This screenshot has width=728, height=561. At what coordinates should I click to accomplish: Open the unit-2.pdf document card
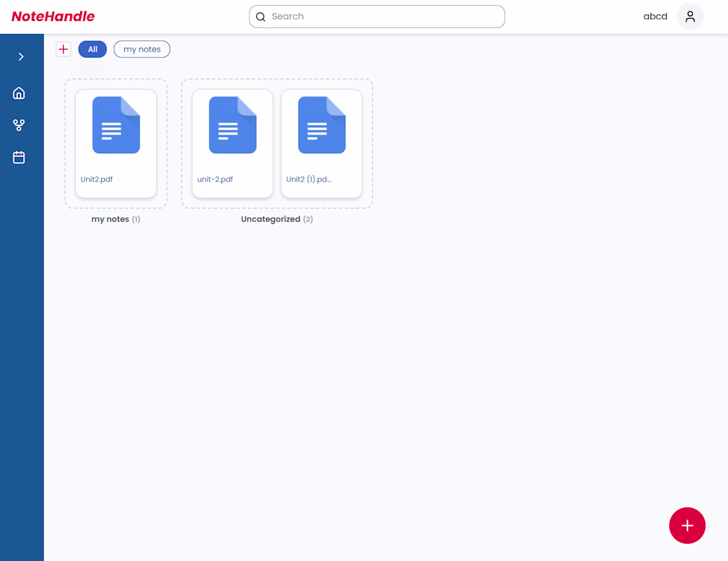coord(232,144)
